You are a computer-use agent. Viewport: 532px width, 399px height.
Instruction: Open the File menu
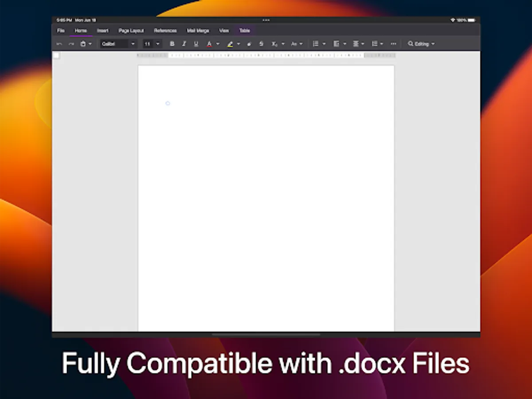61,31
